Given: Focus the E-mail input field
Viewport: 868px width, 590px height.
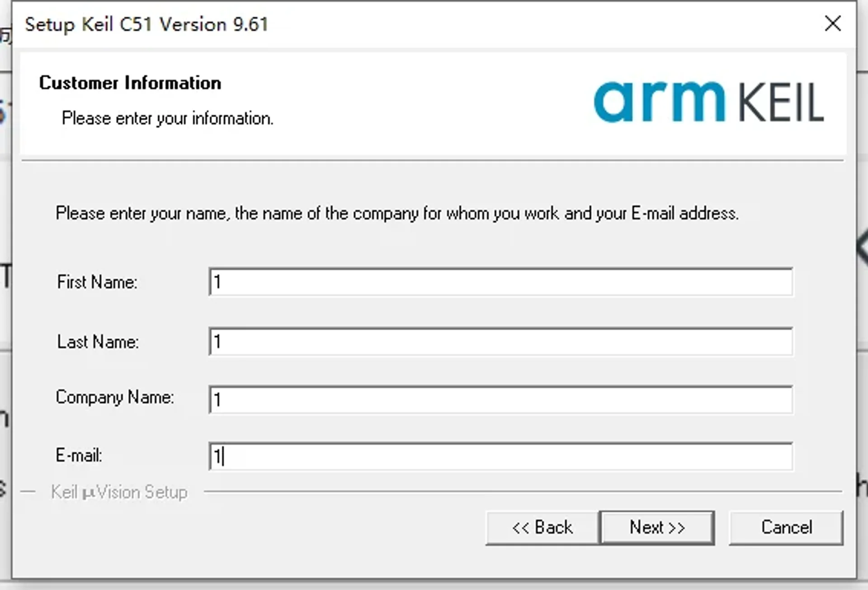Looking at the screenshot, I should [x=500, y=457].
